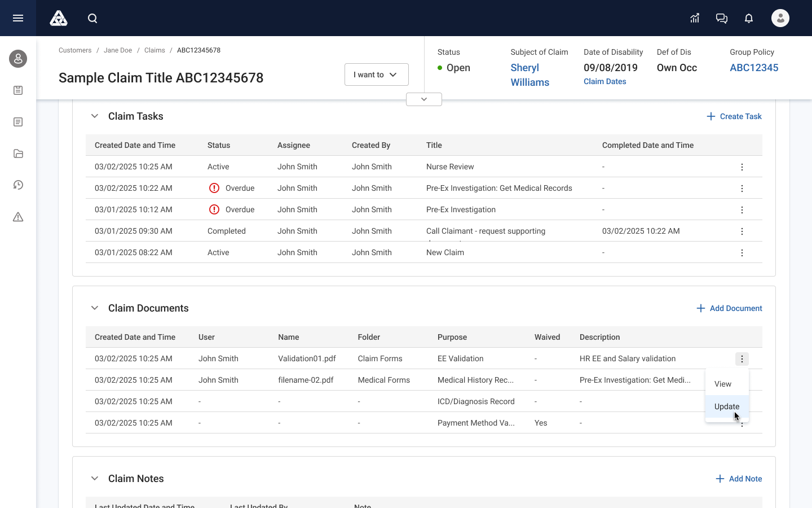The height and width of the screenshot is (508, 812).
Task: Open the analytics chart icon
Action: coord(695,18)
